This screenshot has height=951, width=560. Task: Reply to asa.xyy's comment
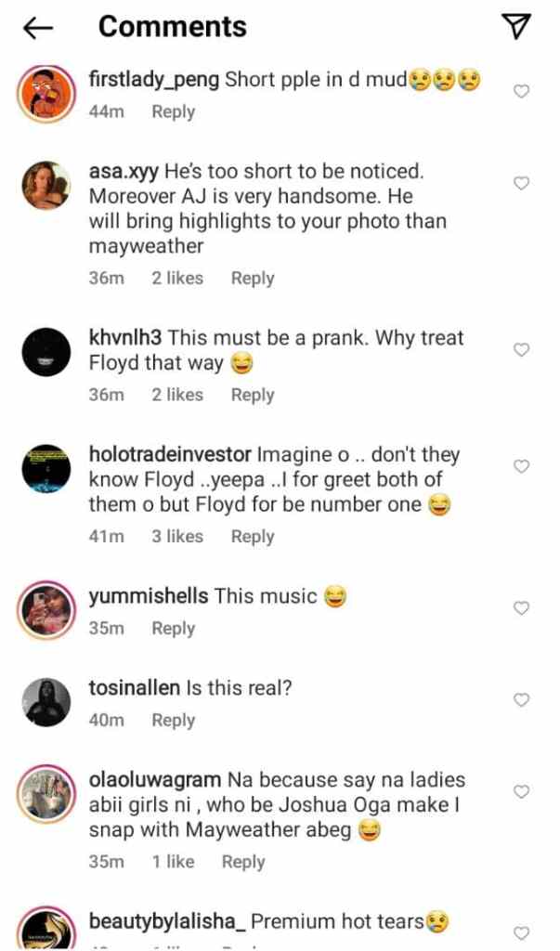pyautogui.click(x=253, y=278)
